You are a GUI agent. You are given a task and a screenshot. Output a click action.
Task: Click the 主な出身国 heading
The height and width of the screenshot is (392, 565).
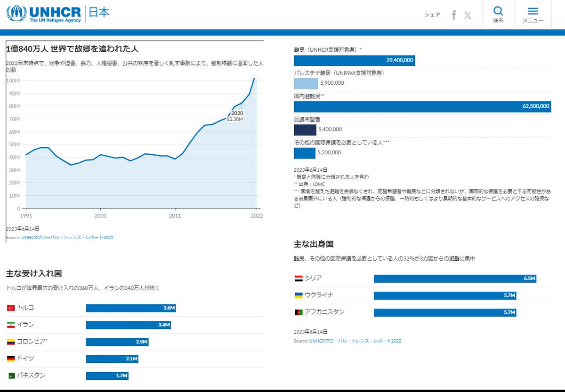click(314, 244)
